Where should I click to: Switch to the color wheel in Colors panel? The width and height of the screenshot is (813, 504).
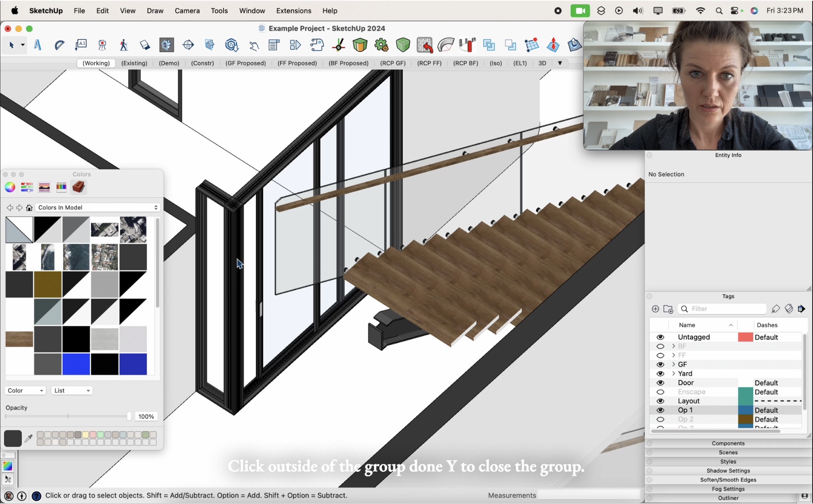[x=9, y=187]
